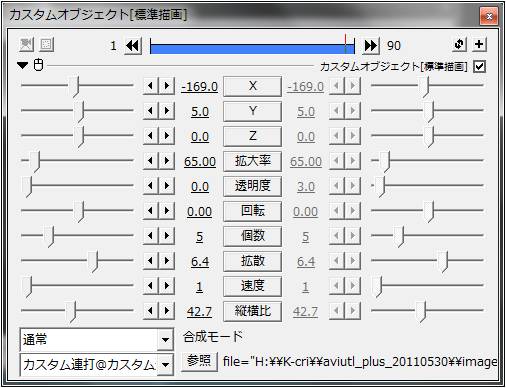Click the red marker on the frame bar
This screenshot has height=388, width=506.
346,43
